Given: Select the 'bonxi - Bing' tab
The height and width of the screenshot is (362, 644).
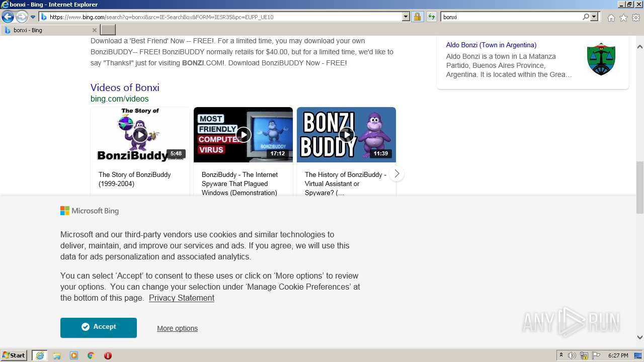Looking at the screenshot, I should 50,30.
